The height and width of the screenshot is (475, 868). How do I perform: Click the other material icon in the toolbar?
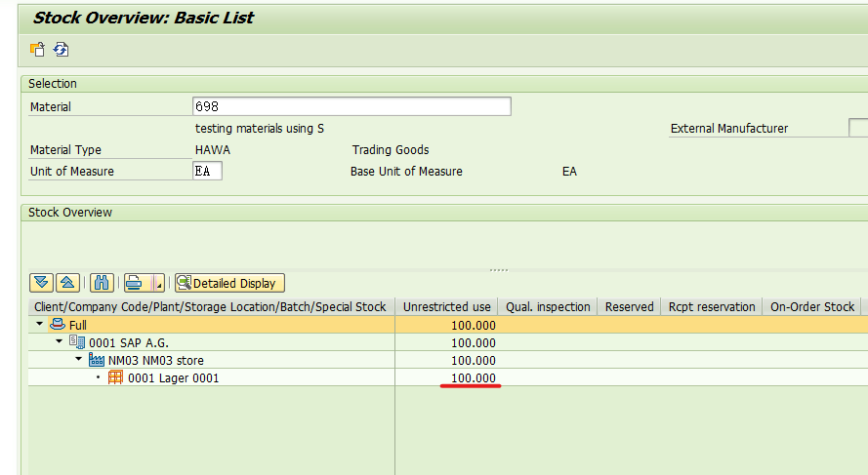pos(37,49)
